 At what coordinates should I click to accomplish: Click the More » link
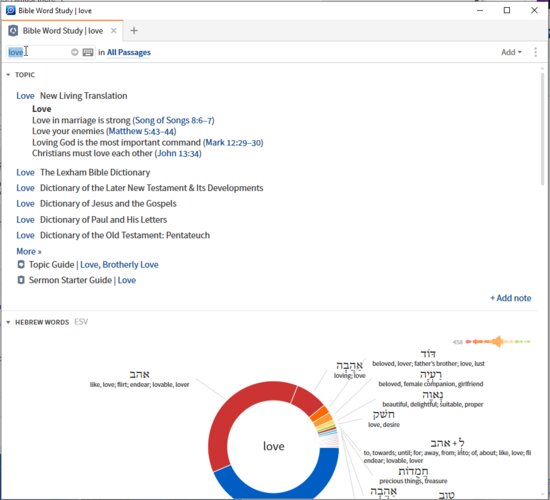click(x=29, y=251)
